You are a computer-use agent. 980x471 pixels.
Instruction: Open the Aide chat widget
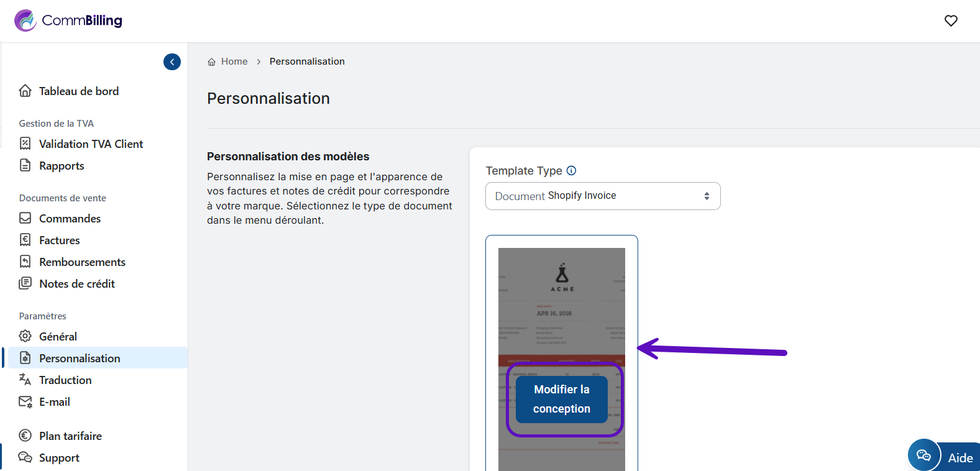tap(959, 458)
